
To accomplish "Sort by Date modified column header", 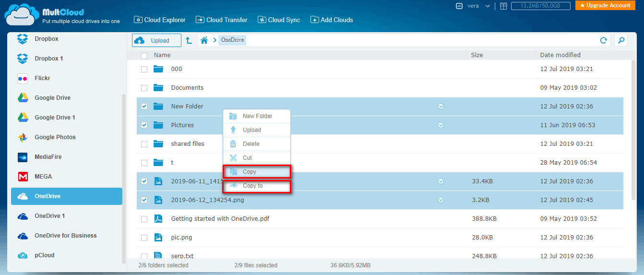I will [x=561, y=55].
